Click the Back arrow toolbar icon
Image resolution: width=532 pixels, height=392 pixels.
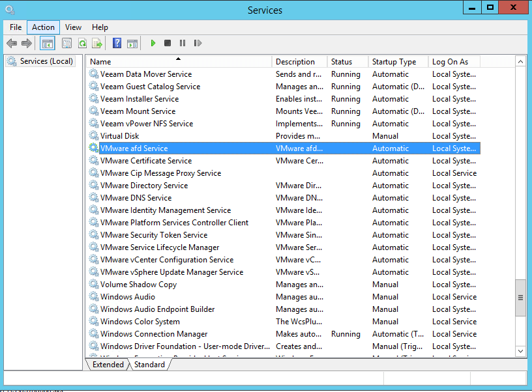pyautogui.click(x=12, y=44)
